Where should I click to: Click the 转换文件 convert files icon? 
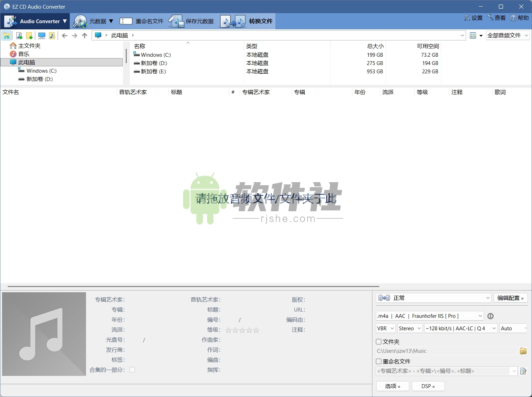[233, 21]
